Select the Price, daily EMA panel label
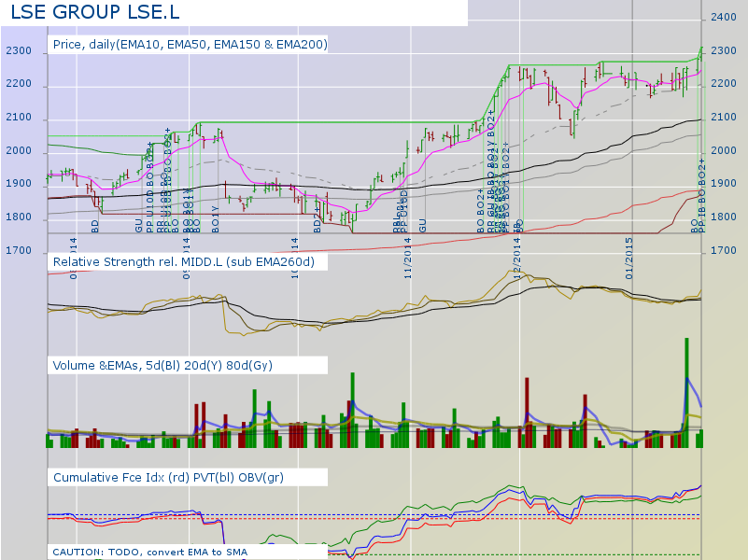This screenshot has width=748, height=560. [191, 44]
